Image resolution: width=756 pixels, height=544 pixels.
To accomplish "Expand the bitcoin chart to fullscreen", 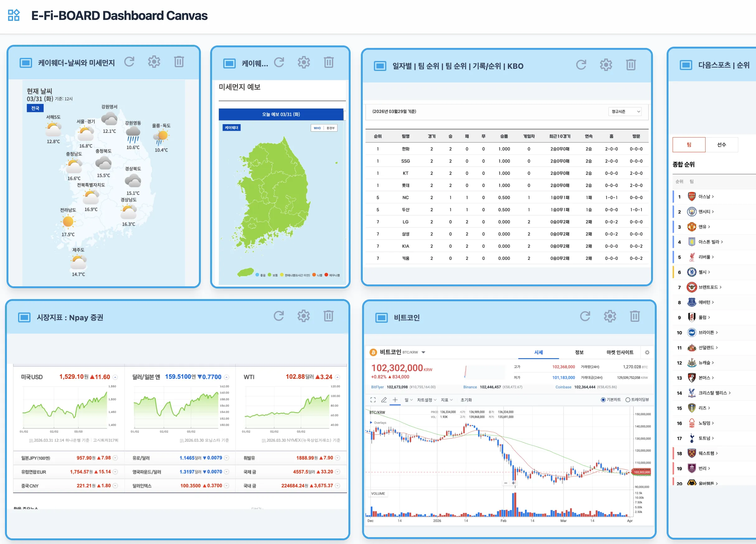I will coord(373,400).
